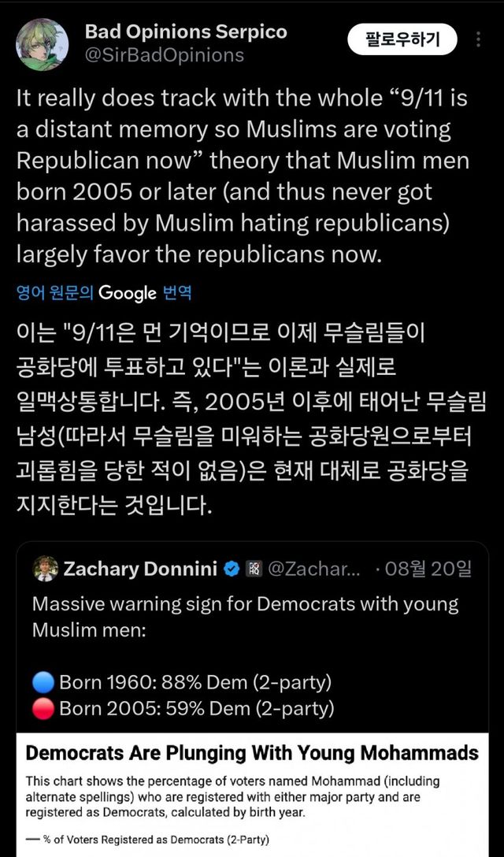504x857 pixels.
Task: Click the display name Bad Opinions Serpico
Action: click(x=186, y=32)
